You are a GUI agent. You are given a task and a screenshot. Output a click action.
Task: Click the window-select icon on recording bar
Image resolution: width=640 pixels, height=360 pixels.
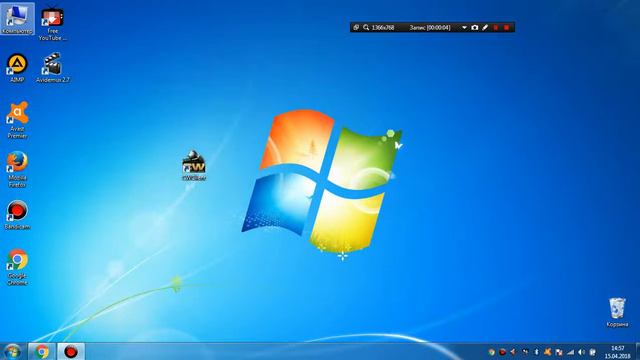tap(356, 27)
